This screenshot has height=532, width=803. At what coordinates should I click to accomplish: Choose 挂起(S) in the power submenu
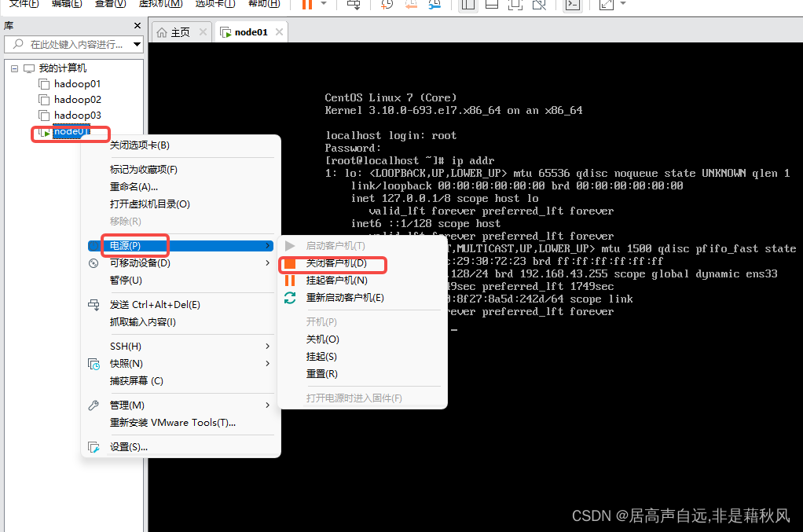tap(321, 357)
